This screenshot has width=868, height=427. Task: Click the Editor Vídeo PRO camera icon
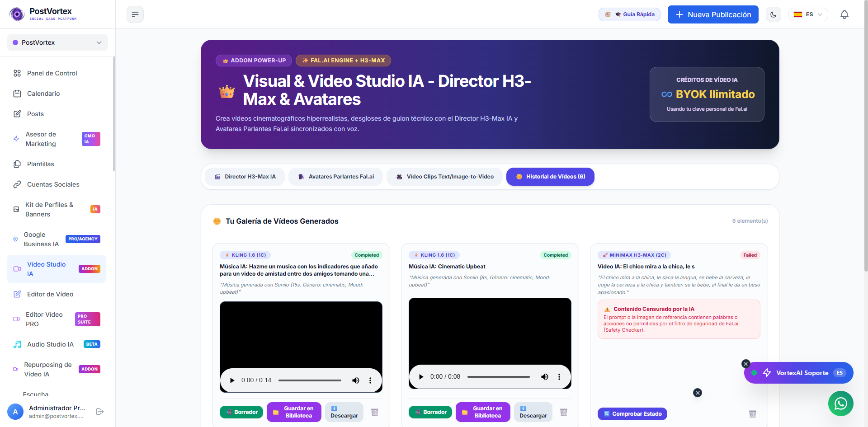coord(17,319)
